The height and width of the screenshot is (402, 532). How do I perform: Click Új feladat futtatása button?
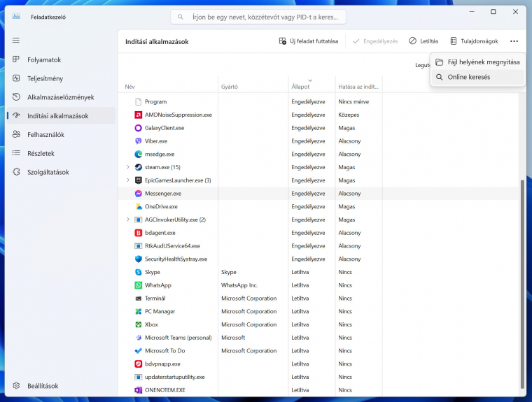coord(309,41)
